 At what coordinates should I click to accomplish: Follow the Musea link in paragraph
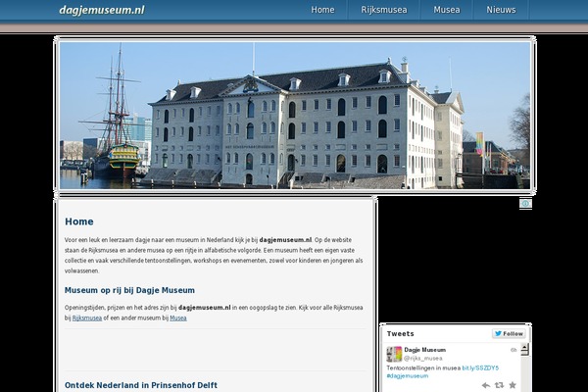(x=177, y=318)
